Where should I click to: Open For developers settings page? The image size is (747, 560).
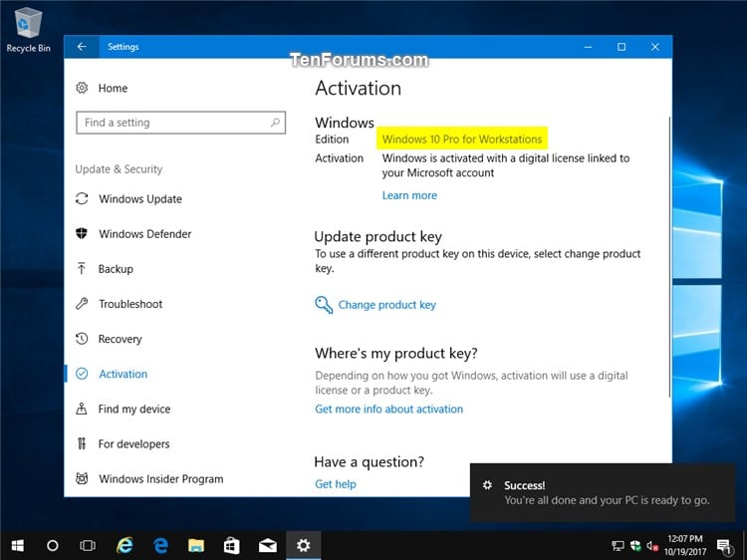(x=133, y=443)
